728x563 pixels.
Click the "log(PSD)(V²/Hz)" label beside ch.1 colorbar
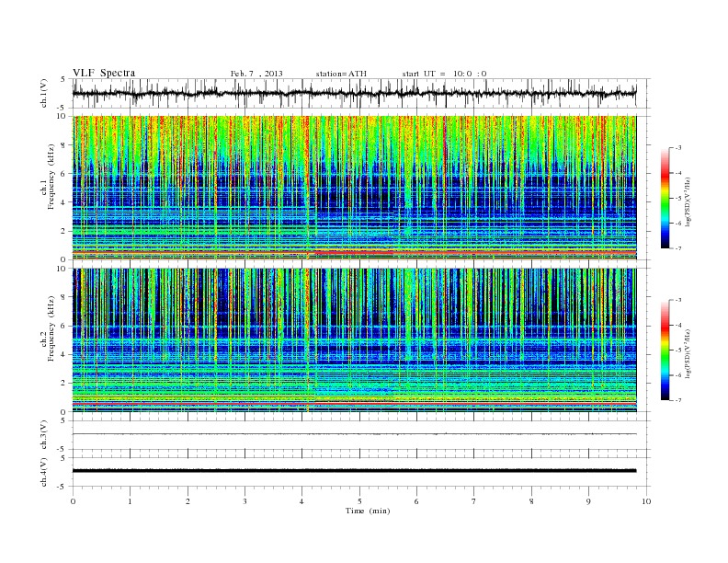tap(688, 202)
